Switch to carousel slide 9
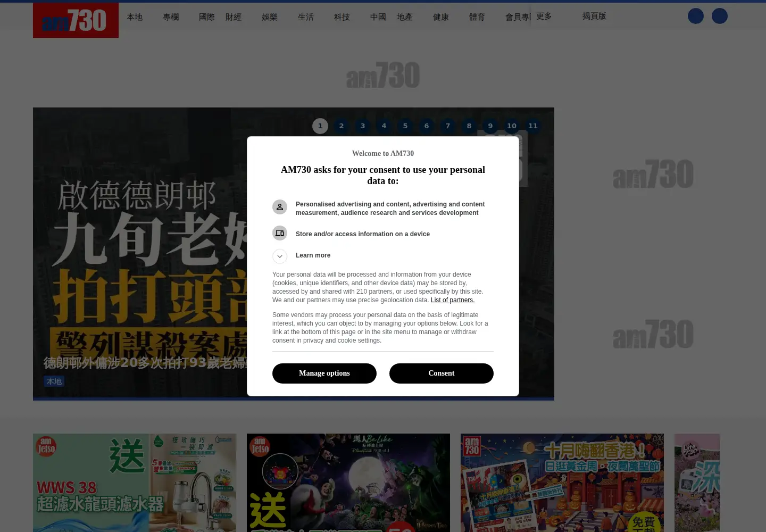The width and height of the screenshot is (766, 532). point(490,126)
